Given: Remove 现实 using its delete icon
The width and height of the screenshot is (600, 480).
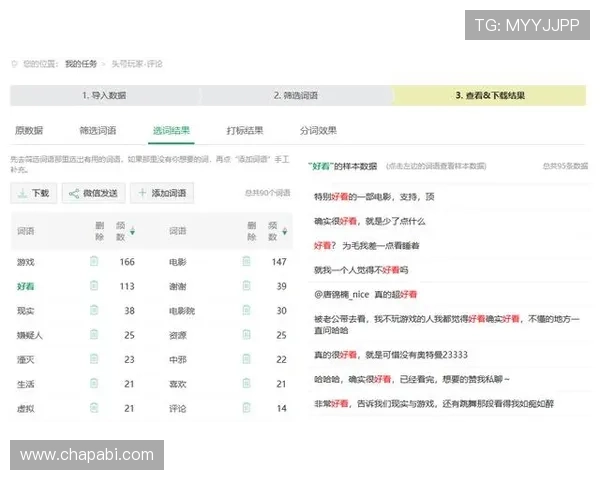Looking at the screenshot, I should [x=94, y=310].
